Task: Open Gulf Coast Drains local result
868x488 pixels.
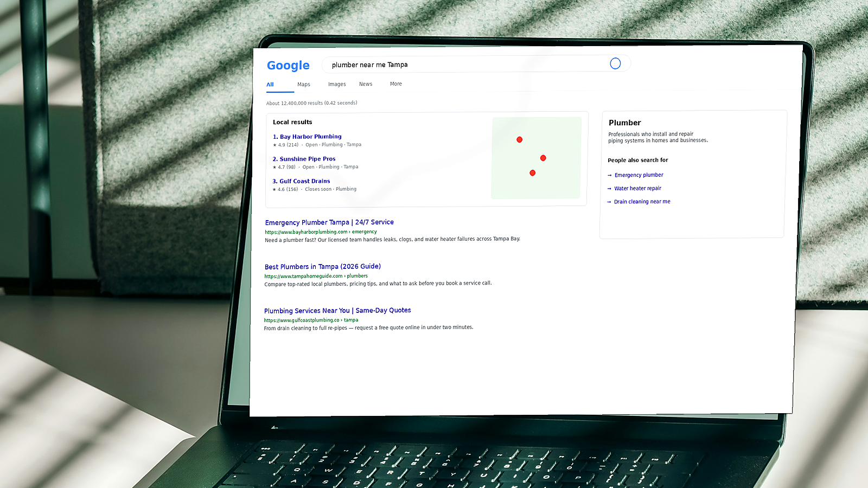Action: pos(301,181)
